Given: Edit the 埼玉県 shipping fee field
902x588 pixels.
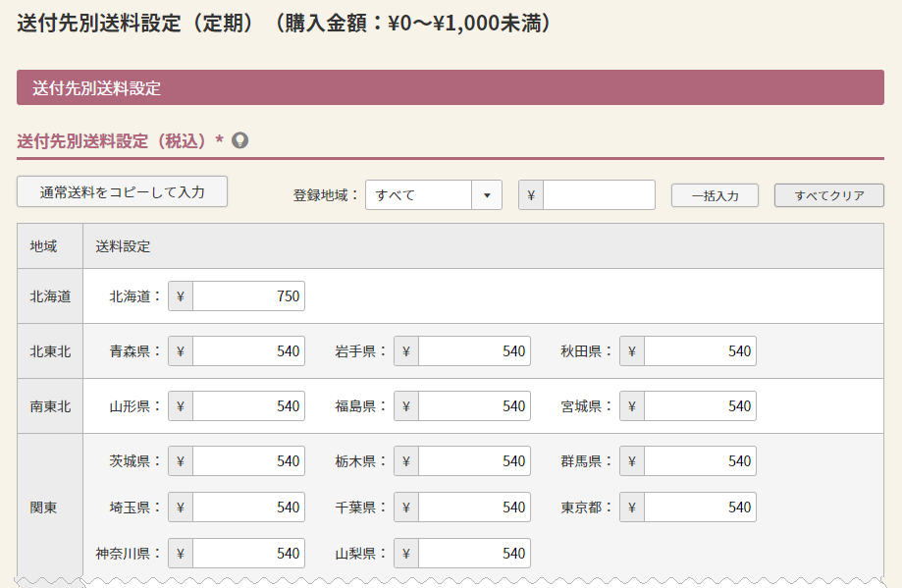Looking at the screenshot, I should [x=248, y=507].
